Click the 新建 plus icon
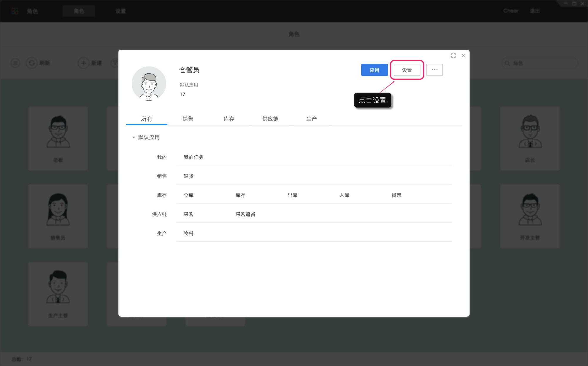Screen dimensions: 588x366 point(83,63)
